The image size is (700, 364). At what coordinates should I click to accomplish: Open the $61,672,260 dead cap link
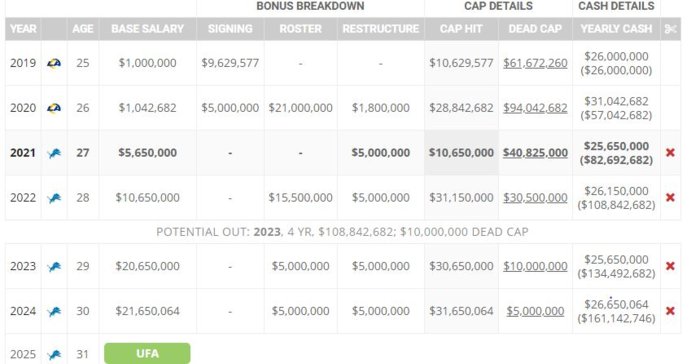click(x=535, y=63)
